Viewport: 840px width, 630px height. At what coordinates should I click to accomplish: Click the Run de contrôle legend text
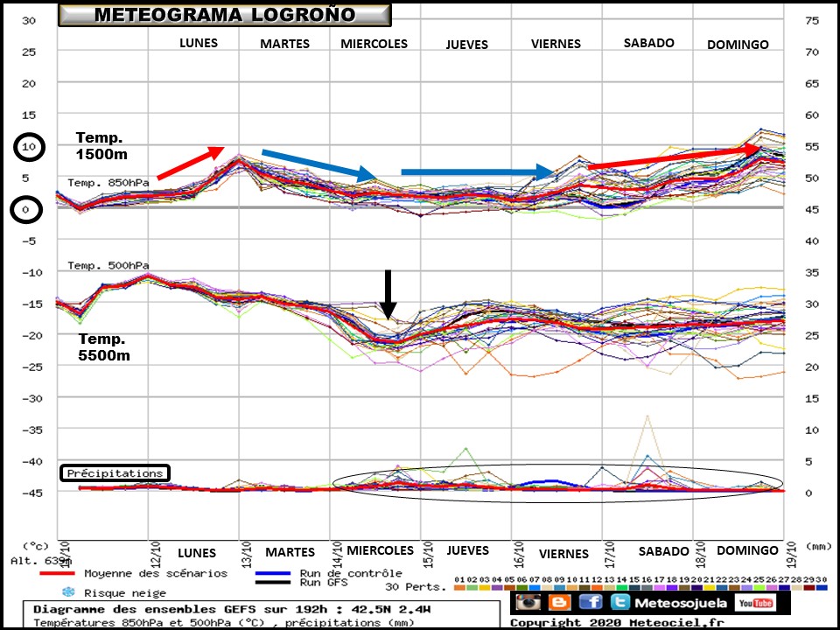tap(351, 573)
